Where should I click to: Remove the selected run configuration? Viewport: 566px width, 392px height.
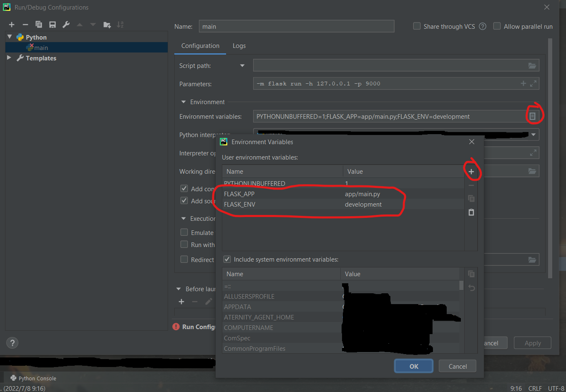coord(25,25)
